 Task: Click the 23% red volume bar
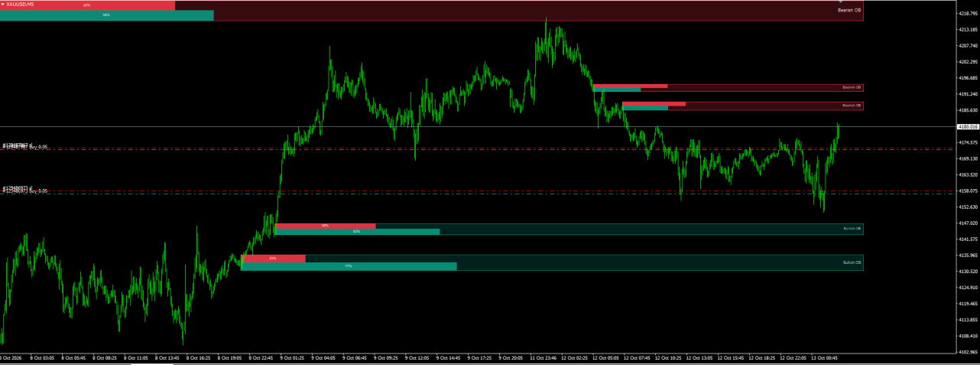274,259
